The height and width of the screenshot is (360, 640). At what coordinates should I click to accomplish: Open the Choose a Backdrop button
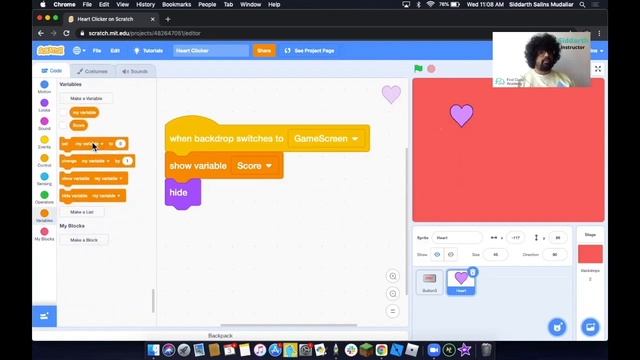(590, 327)
